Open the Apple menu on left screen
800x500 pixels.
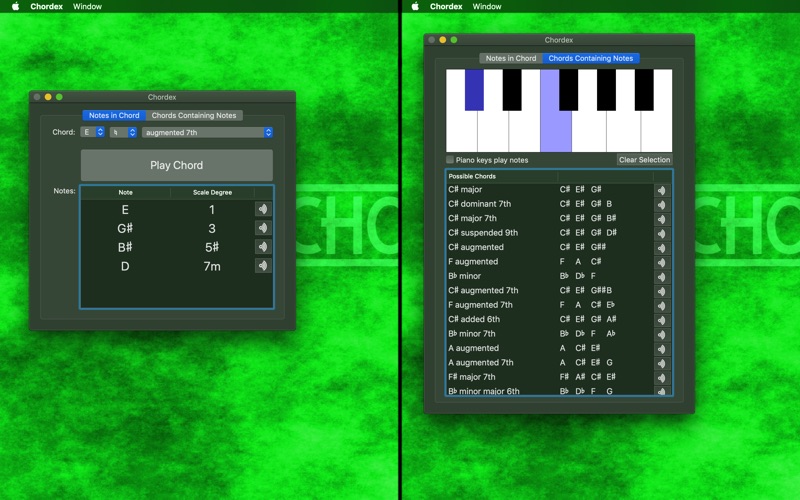(x=15, y=6)
